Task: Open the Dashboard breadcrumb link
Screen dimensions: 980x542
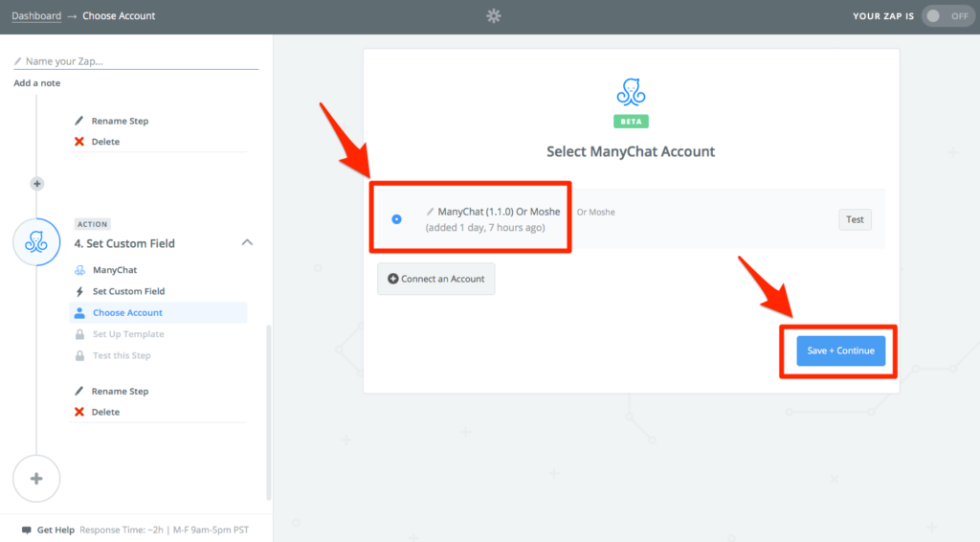Action: click(36, 15)
